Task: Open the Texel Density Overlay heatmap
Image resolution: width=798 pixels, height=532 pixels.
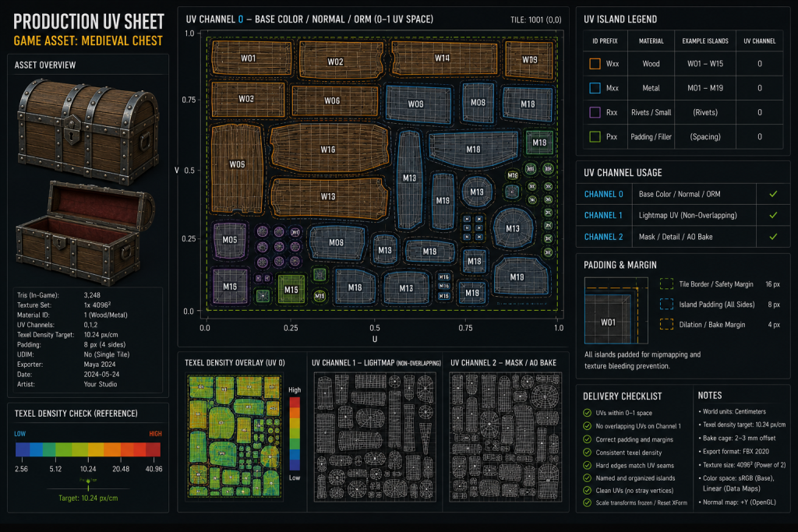Action: point(235,436)
